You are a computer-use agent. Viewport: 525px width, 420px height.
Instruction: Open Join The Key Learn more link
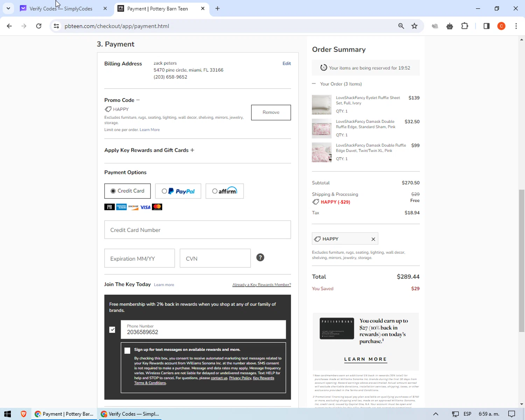(164, 285)
